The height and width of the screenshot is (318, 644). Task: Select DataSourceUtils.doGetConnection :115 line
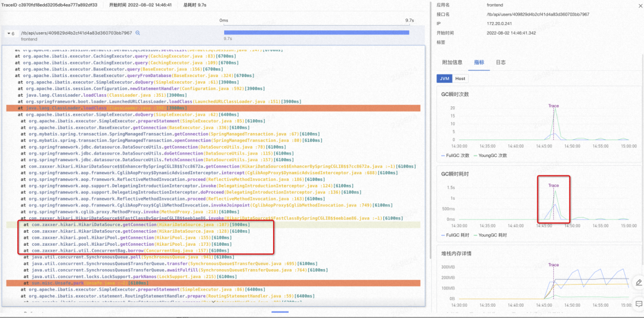157,153
